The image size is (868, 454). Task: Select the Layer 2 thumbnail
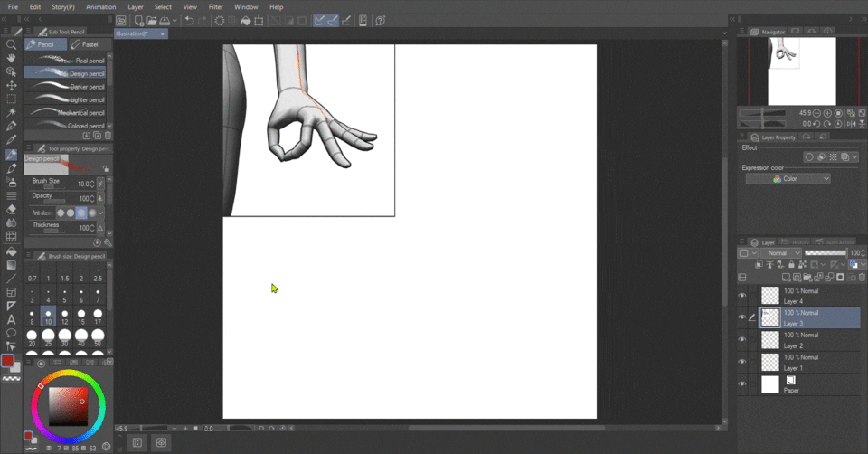coord(770,340)
